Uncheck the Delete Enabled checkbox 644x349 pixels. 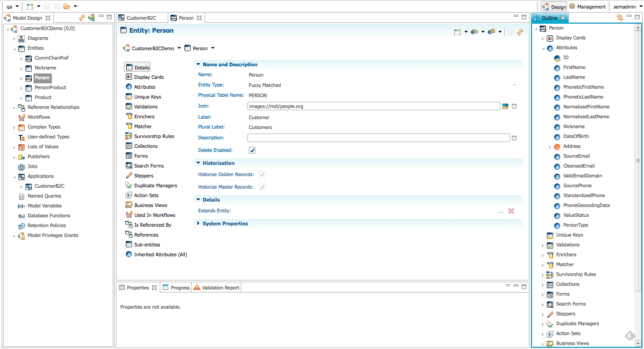(252, 150)
